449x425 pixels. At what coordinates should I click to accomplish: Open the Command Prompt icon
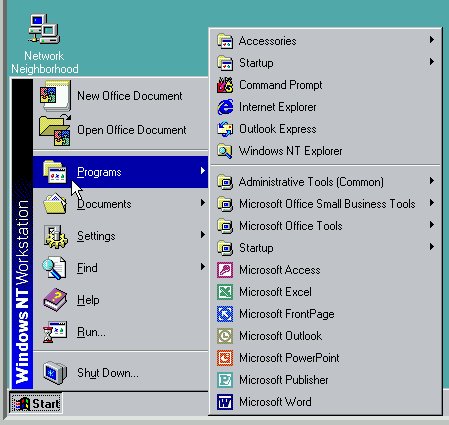[225, 85]
